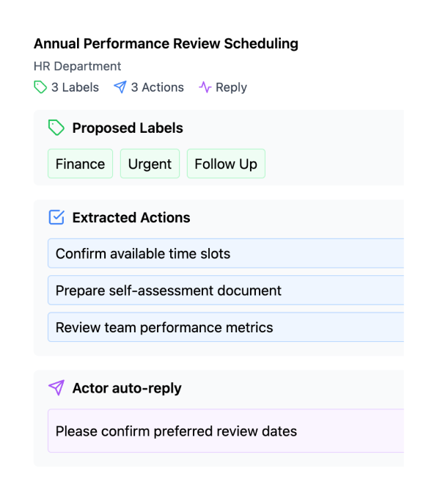Click the Annual Performance Review Scheduling title

[166, 44]
